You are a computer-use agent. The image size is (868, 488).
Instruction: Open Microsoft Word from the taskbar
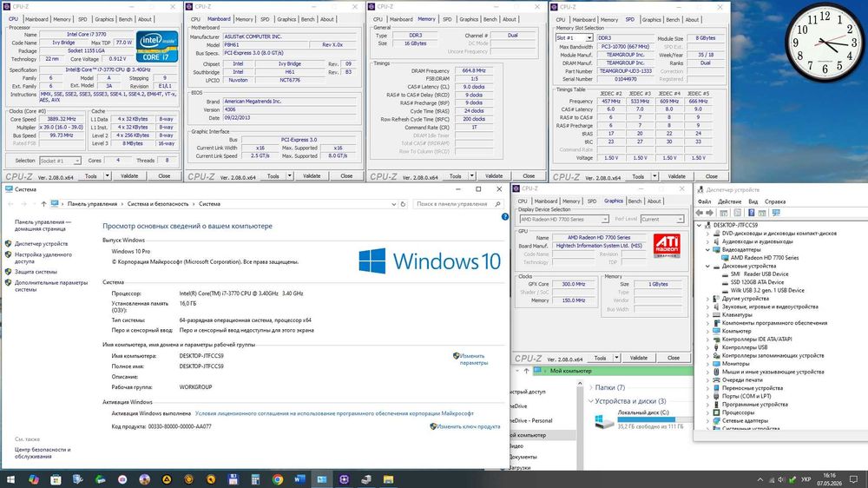[x=299, y=479]
